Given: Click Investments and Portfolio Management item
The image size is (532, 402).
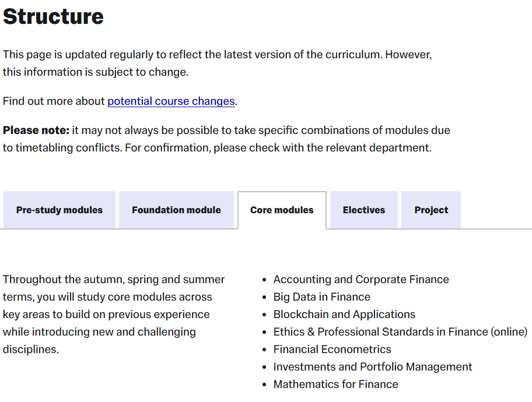Looking at the screenshot, I should click(x=373, y=367).
